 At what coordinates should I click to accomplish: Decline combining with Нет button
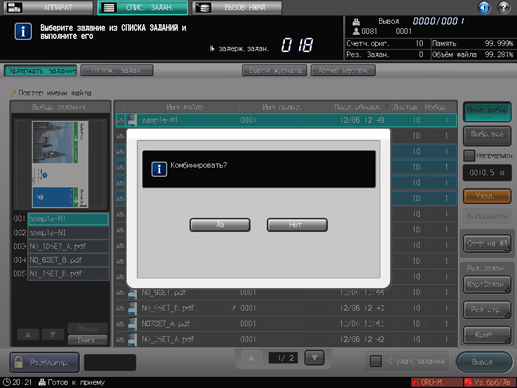[297, 225]
